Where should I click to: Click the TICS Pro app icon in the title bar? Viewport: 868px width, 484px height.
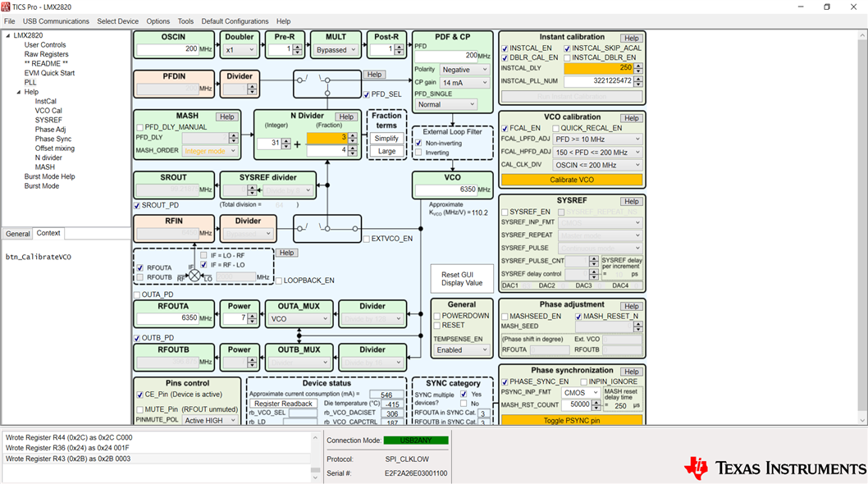coord(6,7)
